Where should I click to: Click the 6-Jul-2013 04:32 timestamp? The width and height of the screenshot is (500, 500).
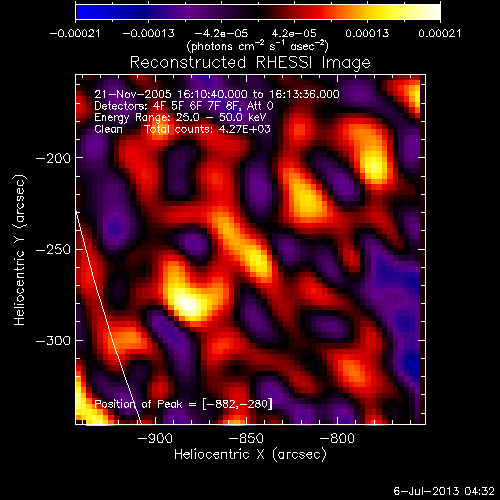(444, 491)
